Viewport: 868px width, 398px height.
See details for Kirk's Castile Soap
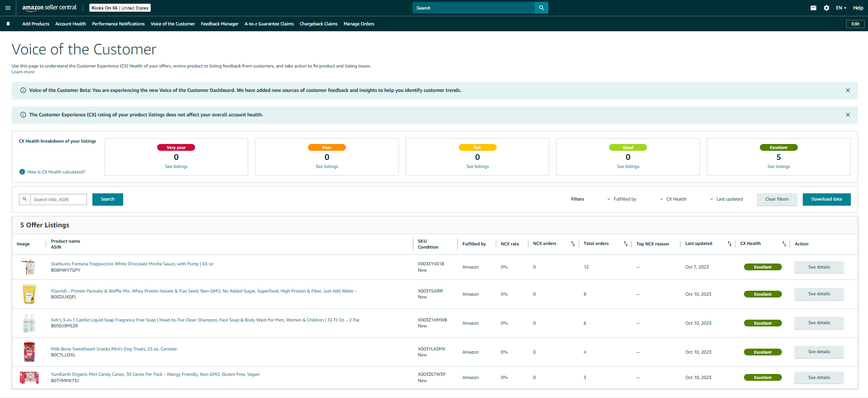tap(819, 323)
